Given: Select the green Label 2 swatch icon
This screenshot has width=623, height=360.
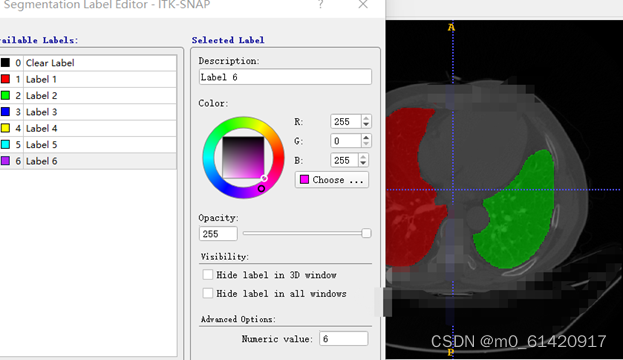Looking at the screenshot, I should pyautogui.click(x=5, y=95).
